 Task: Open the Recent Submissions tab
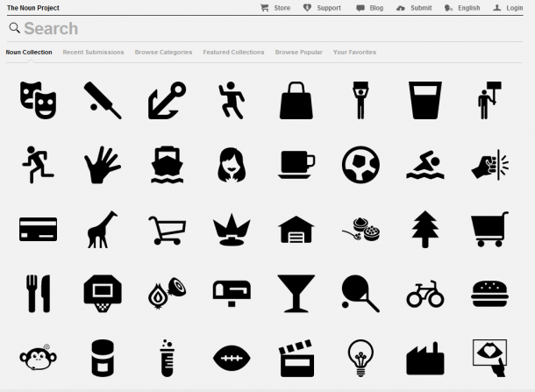93,53
